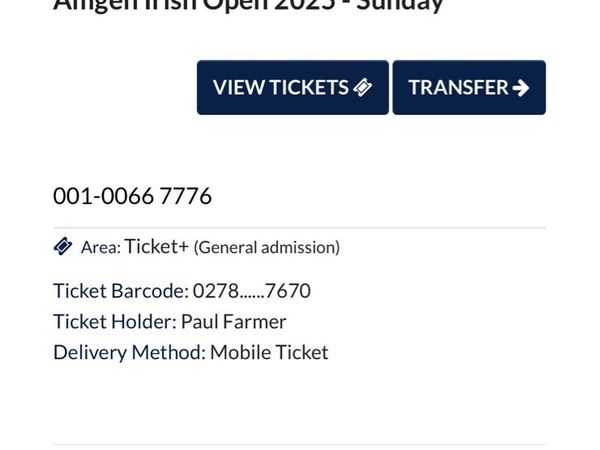
Task: Select the ticket icon beside the Area label
Action: pos(63,246)
